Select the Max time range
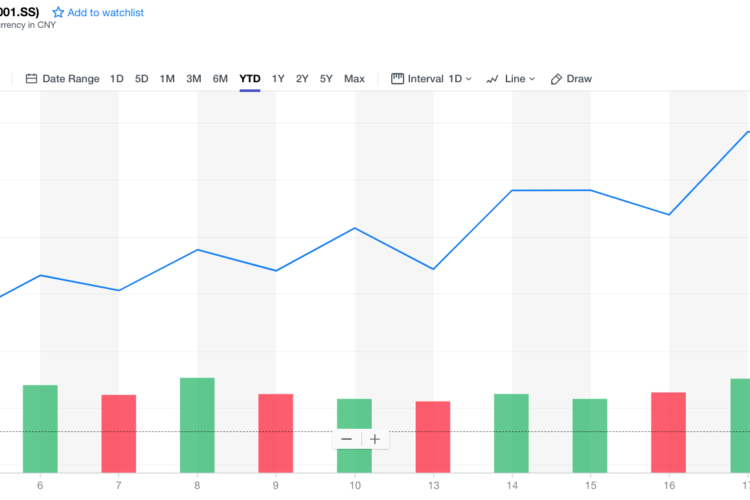This screenshot has height=500, width=750. pyautogui.click(x=354, y=79)
